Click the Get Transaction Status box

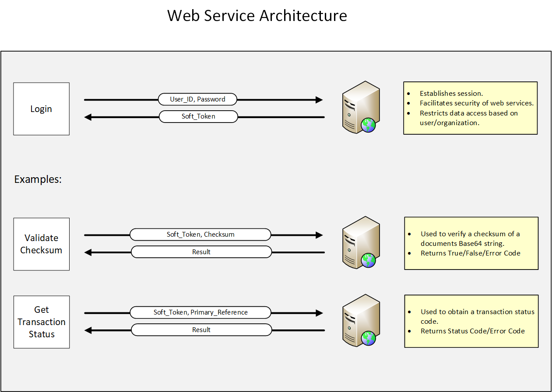pos(41,322)
